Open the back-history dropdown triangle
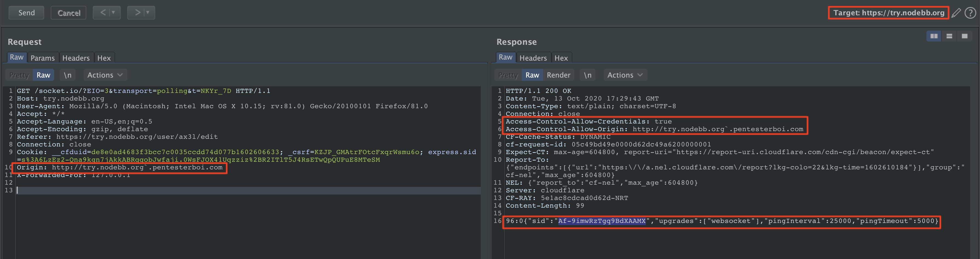This screenshot has height=259, width=980. (113, 13)
